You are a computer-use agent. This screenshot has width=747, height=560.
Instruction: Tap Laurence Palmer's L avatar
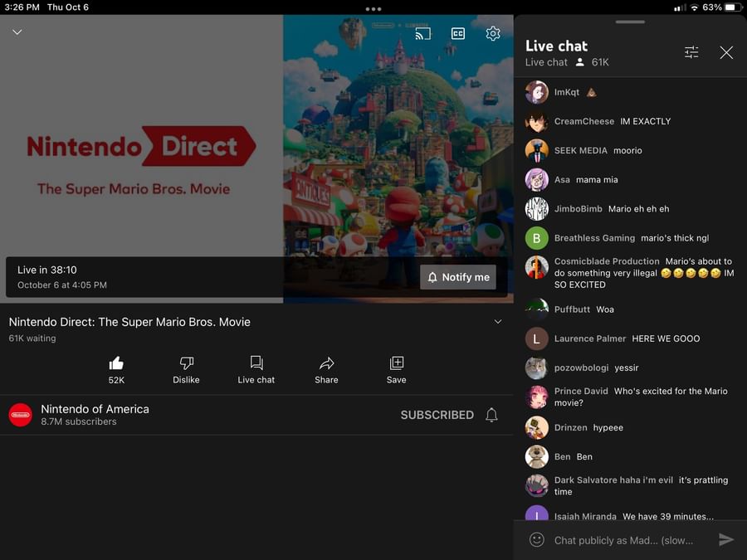[x=537, y=338]
